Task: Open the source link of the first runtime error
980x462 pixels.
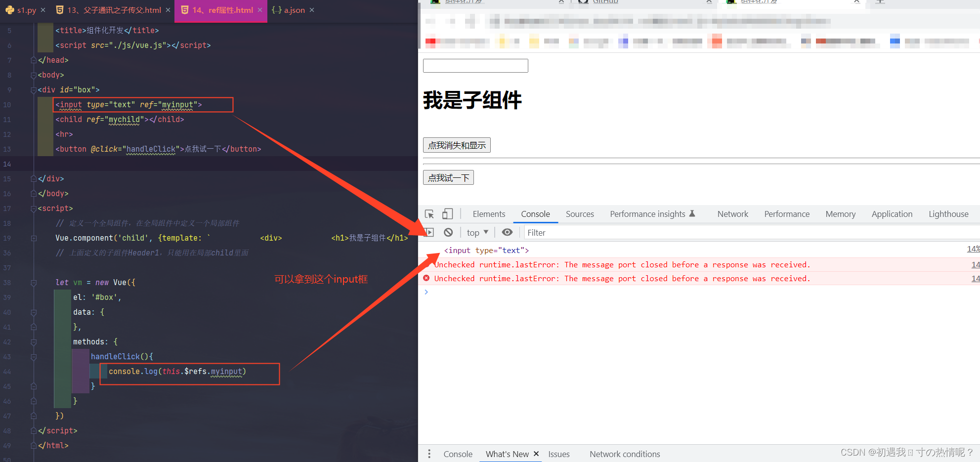Action: 976,265
